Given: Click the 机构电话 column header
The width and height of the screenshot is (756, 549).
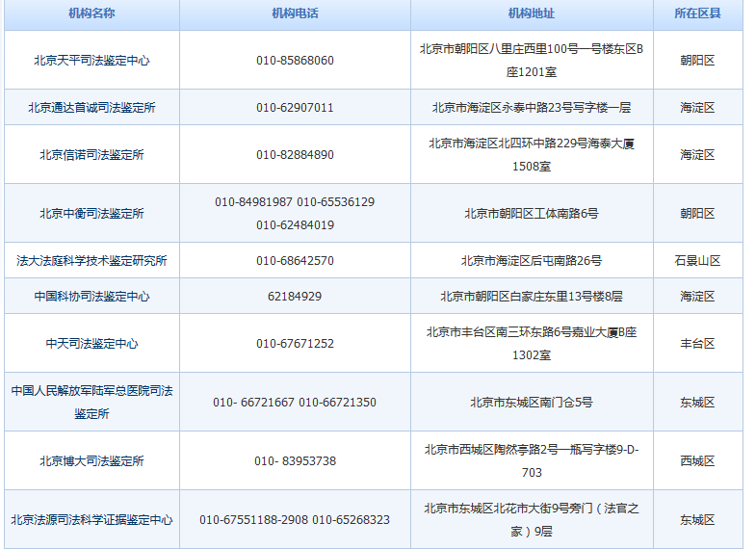Looking at the screenshot, I should (x=295, y=13).
